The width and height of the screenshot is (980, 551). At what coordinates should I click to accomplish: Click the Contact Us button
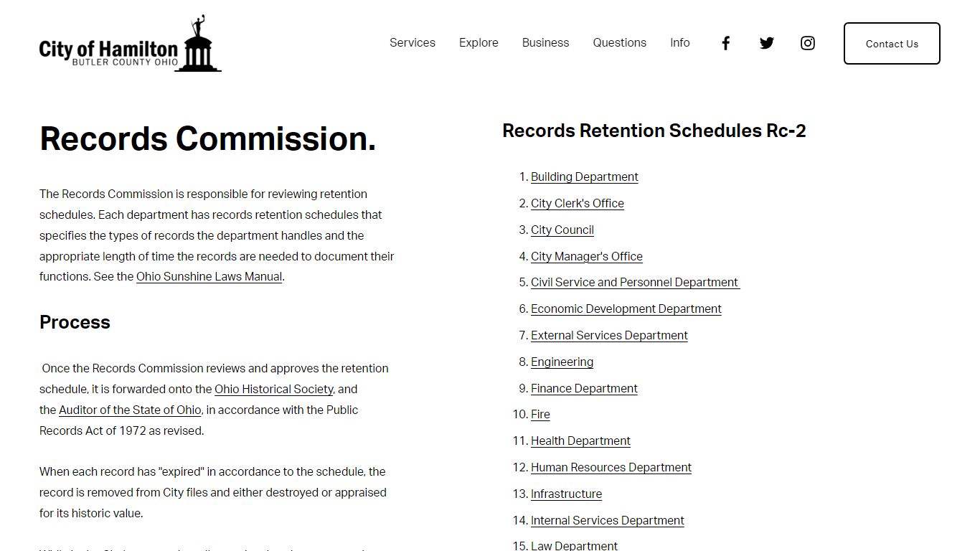[892, 43]
